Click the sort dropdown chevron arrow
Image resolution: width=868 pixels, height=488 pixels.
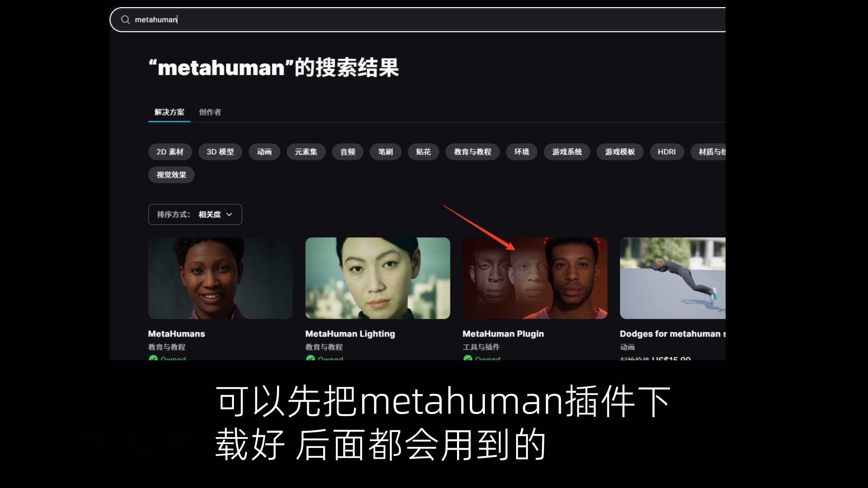[x=229, y=215]
